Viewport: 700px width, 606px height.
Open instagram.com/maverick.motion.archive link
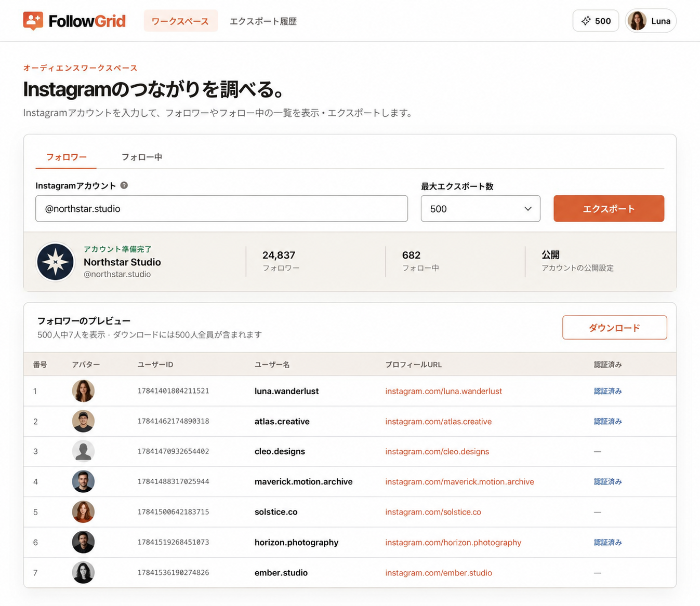459,481
